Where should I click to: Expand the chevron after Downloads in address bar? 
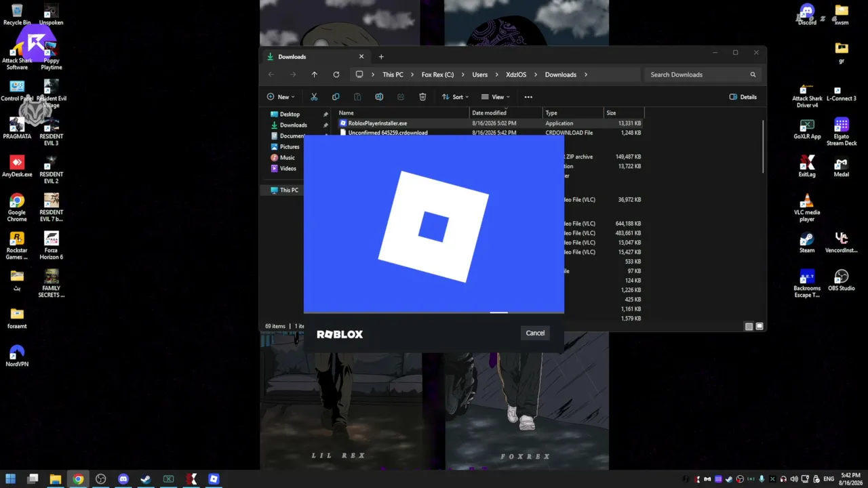(x=585, y=75)
